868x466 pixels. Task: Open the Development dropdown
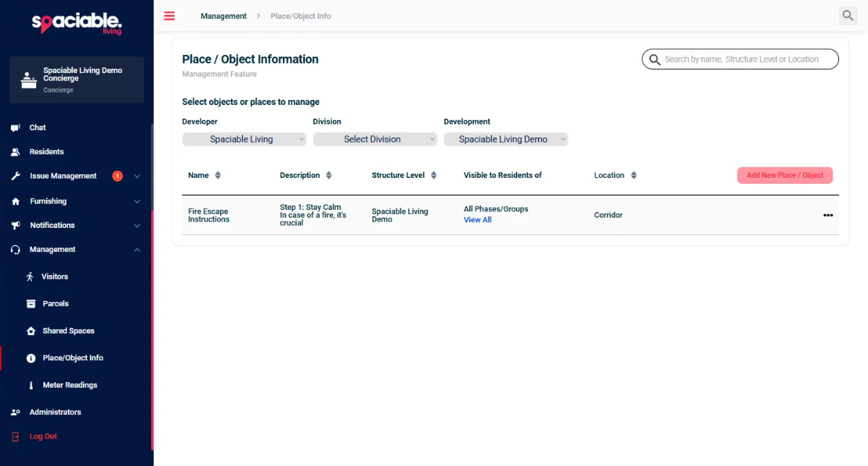coord(506,139)
